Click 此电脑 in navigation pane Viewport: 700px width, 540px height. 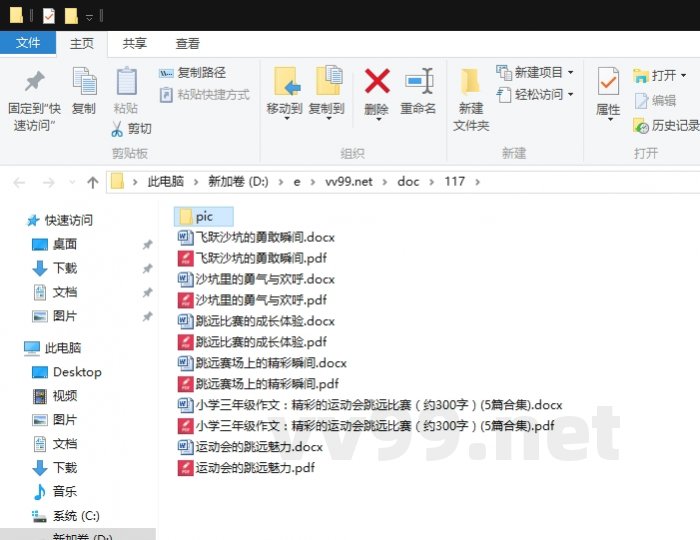pyautogui.click(x=53, y=348)
